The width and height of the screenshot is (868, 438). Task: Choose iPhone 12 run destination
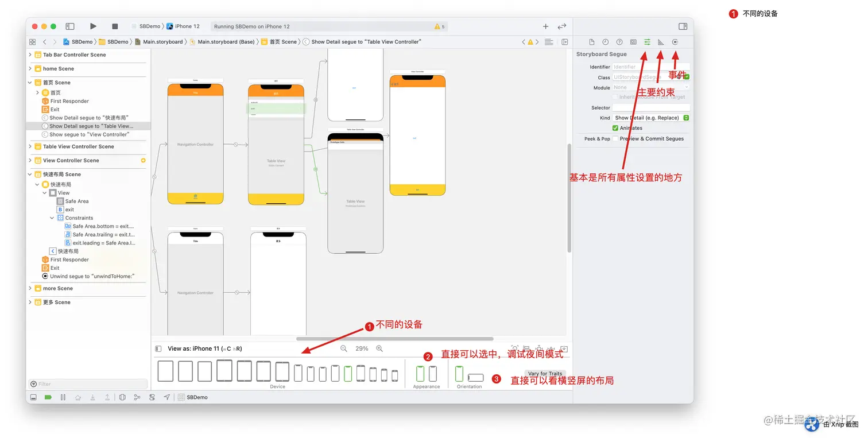click(x=184, y=26)
